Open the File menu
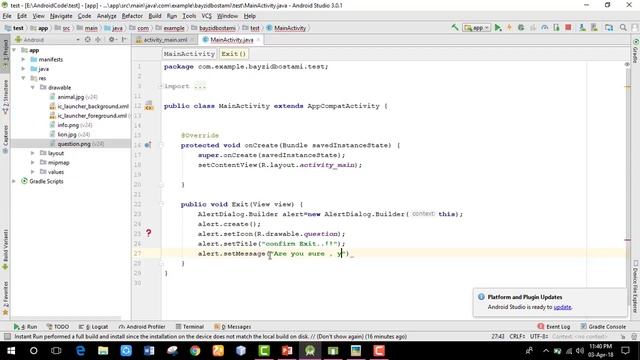 point(7,16)
